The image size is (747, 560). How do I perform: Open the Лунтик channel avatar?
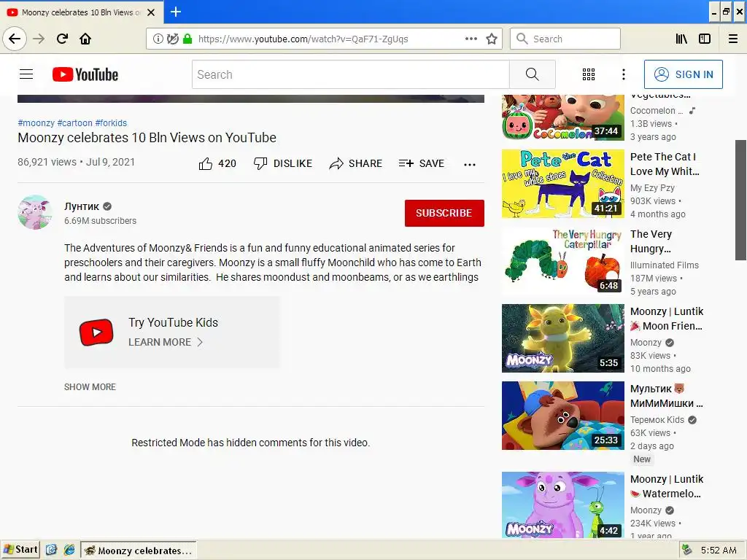coord(35,212)
